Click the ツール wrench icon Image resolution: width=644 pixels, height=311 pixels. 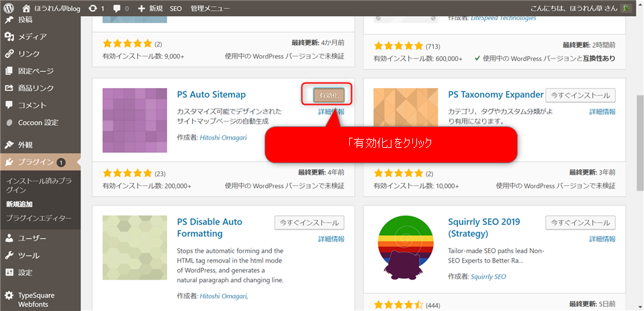[9, 255]
